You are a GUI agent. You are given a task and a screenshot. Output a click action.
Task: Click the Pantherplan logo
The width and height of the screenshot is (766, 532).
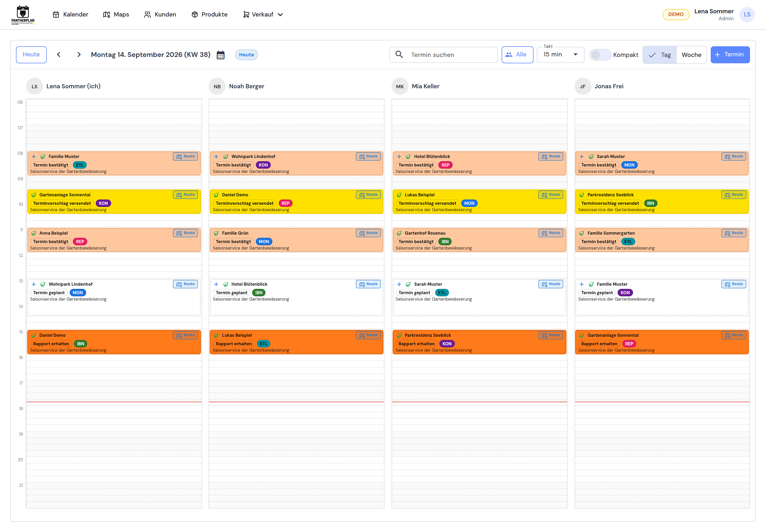pyautogui.click(x=23, y=15)
